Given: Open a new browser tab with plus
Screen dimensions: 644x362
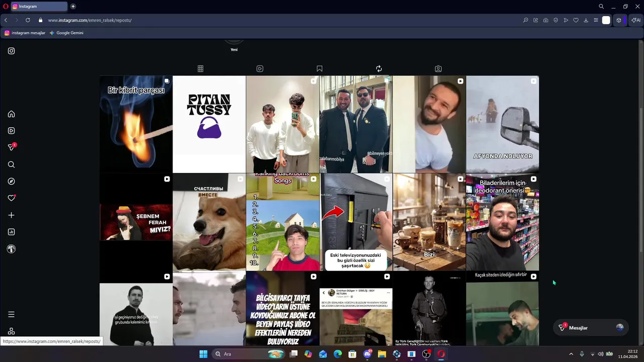Looking at the screenshot, I should point(73,7).
